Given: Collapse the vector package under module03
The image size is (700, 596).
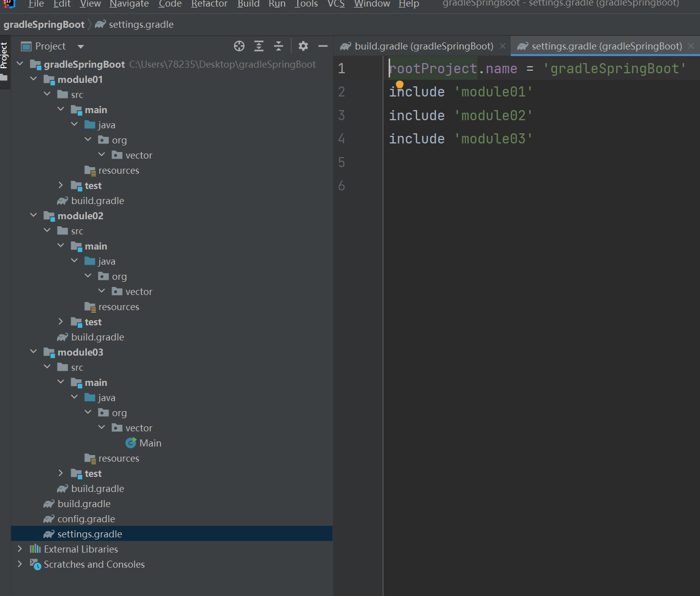Looking at the screenshot, I should pos(102,427).
